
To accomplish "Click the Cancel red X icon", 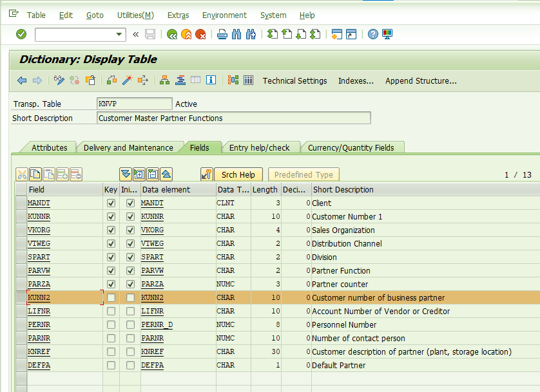I will pyautogui.click(x=200, y=35).
